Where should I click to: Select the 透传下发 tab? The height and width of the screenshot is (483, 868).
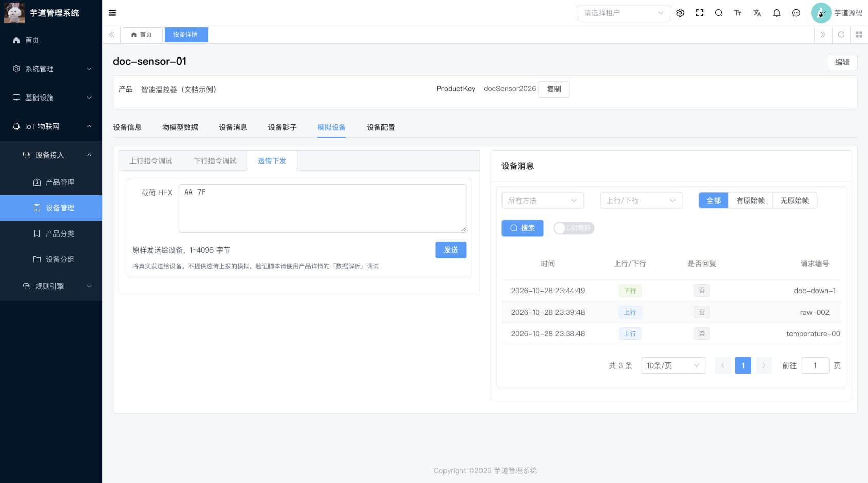[272, 161]
